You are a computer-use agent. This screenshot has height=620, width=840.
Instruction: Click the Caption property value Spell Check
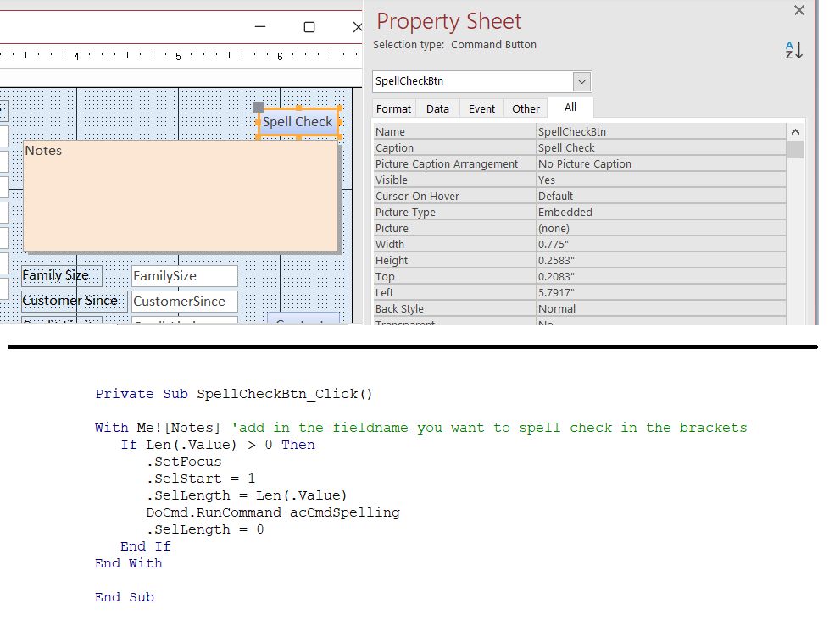click(661, 147)
